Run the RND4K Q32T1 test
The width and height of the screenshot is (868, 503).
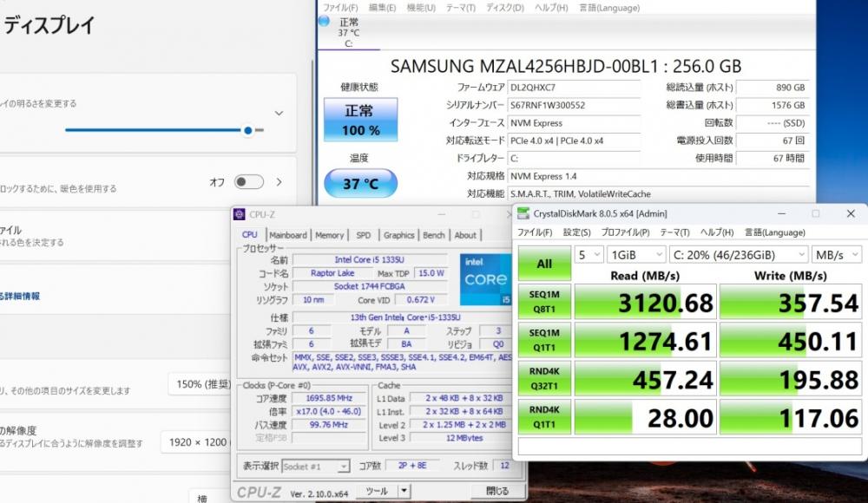point(544,378)
